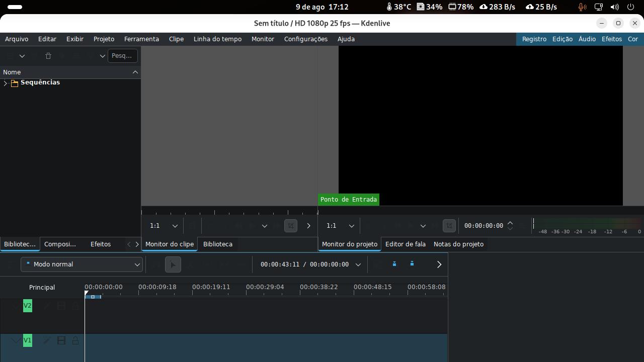Image resolution: width=644 pixels, height=362 pixels.
Task: Click the first blue marker timeline toolbar icon
Action: (394, 264)
